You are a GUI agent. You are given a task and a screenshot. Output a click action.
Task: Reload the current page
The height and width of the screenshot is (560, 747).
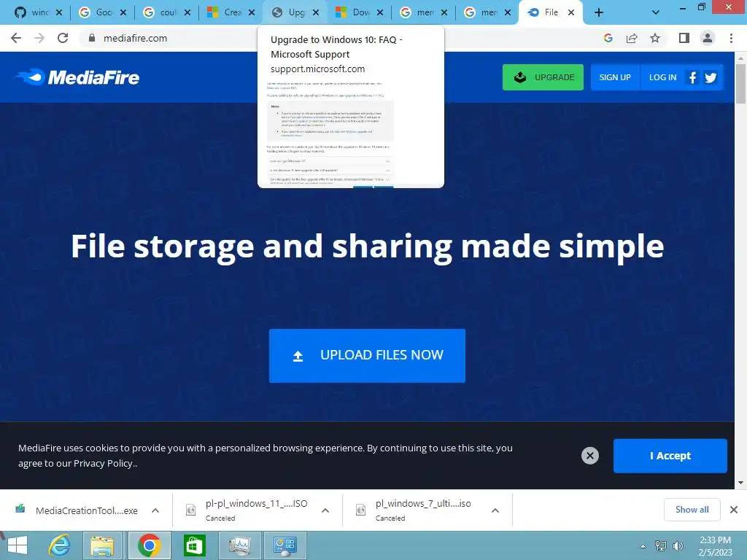[63, 38]
